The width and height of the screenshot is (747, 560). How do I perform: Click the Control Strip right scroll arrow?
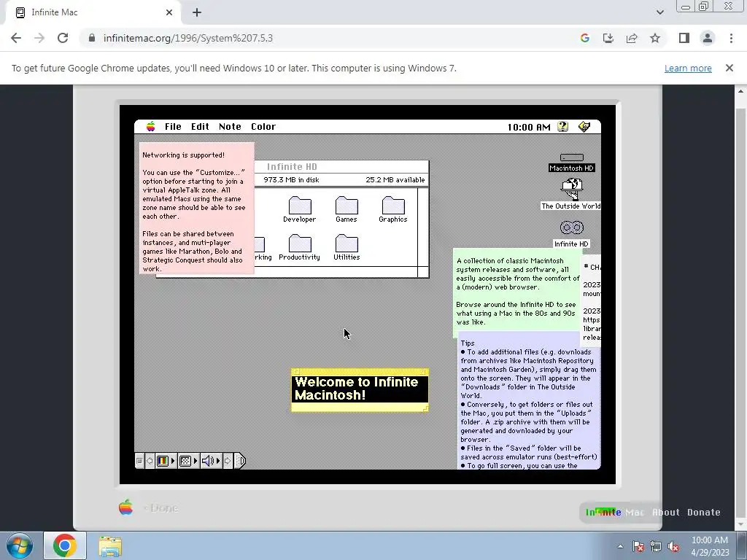pos(228,461)
